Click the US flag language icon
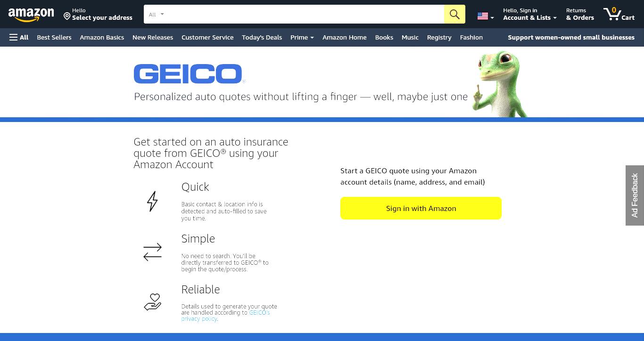 [x=483, y=16]
